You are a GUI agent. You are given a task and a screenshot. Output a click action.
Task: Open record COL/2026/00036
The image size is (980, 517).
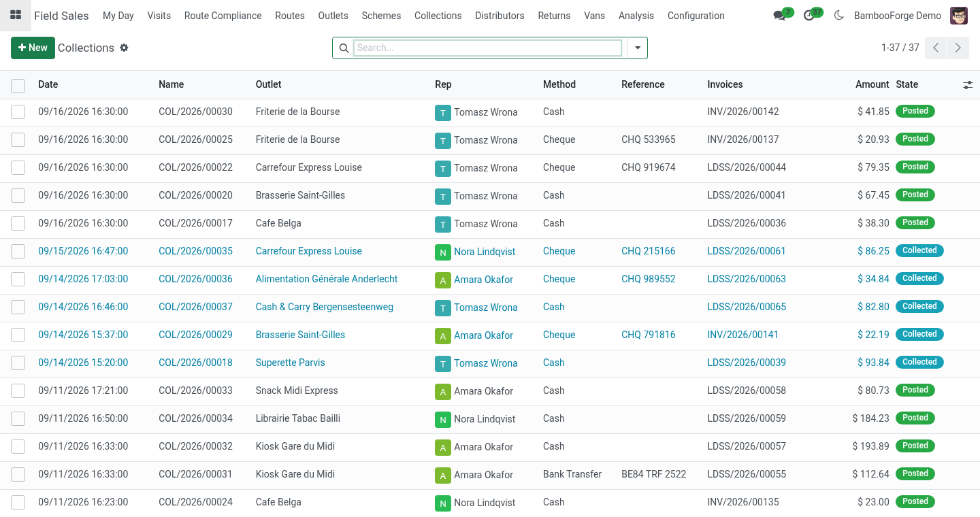point(196,279)
